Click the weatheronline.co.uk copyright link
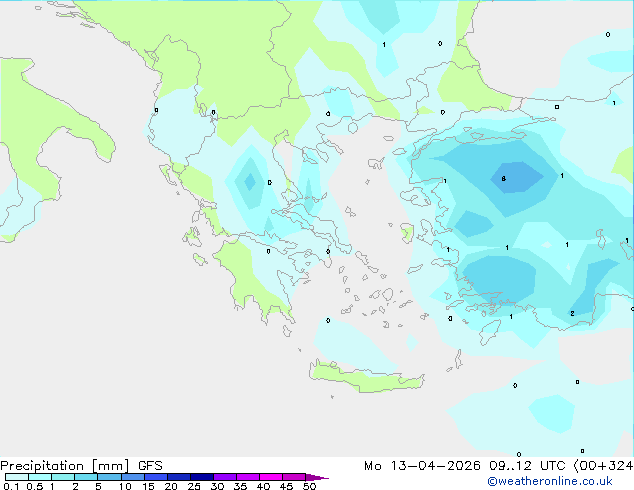634x490 pixels. point(549,481)
